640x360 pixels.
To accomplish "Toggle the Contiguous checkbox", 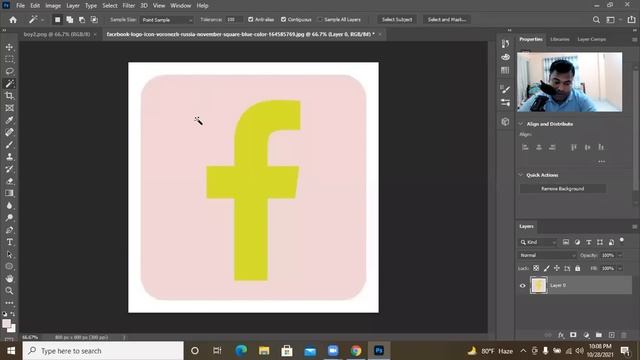I will [x=283, y=20].
